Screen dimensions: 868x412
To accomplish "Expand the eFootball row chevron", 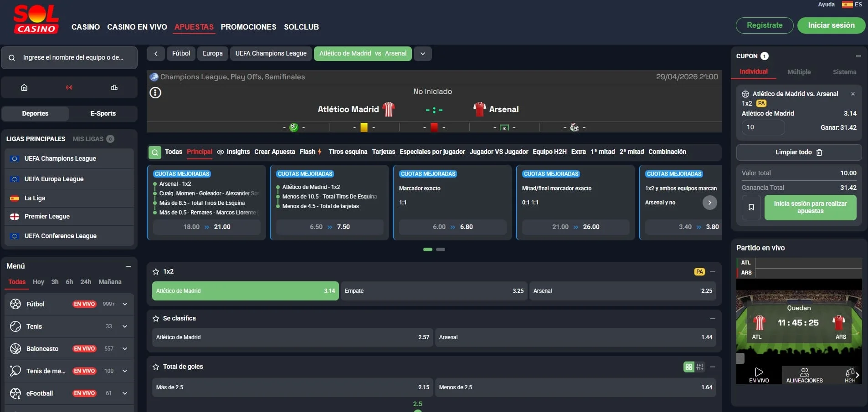I will point(125,393).
